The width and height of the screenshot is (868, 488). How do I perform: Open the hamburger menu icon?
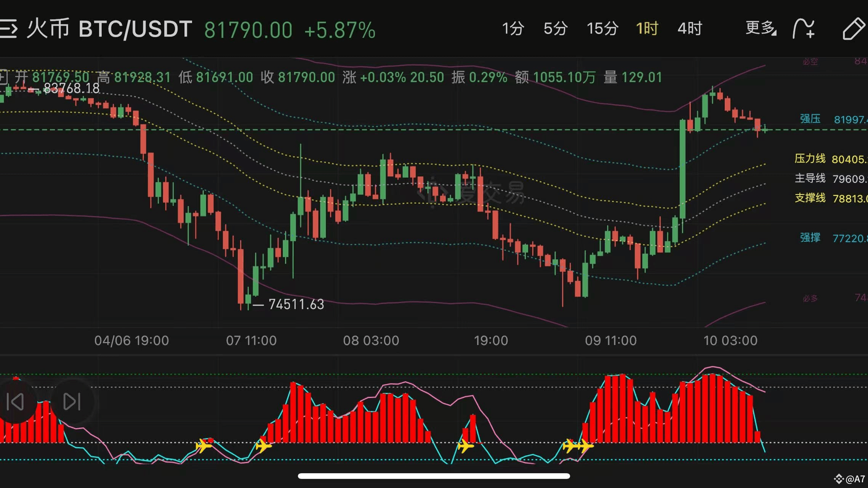tap(8, 29)
